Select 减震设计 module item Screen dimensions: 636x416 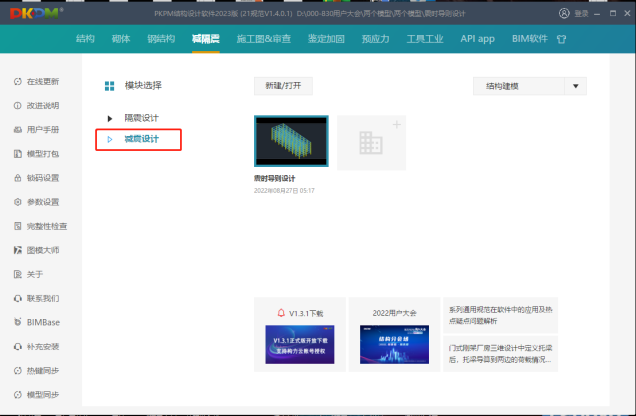(x=142, y=139)
